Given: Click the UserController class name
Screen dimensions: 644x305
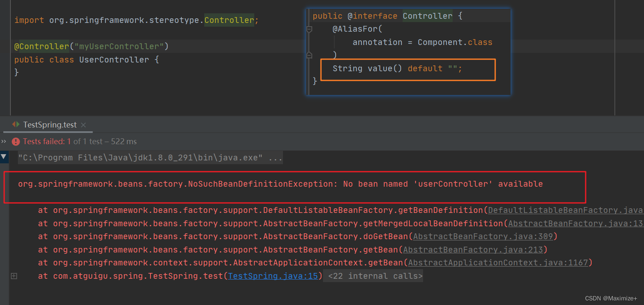Looking at the screenshot, I should tap(114, 60).
